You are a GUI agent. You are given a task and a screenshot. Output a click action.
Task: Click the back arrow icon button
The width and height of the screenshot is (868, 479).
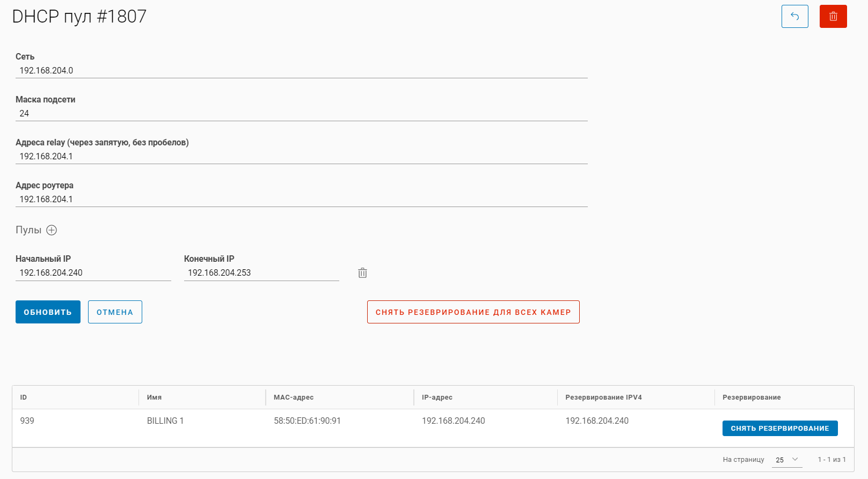coord(794,17)
